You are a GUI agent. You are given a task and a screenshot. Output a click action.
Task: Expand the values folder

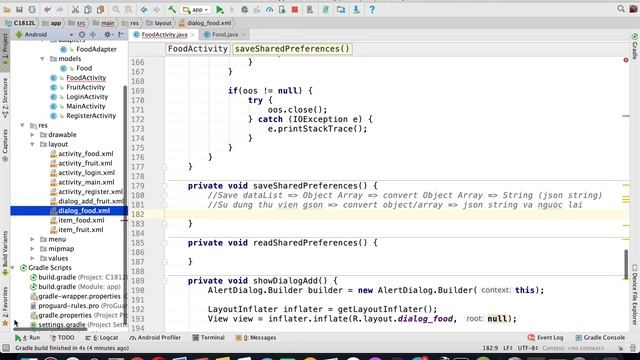pyautogui.click(x=32, y=258)
